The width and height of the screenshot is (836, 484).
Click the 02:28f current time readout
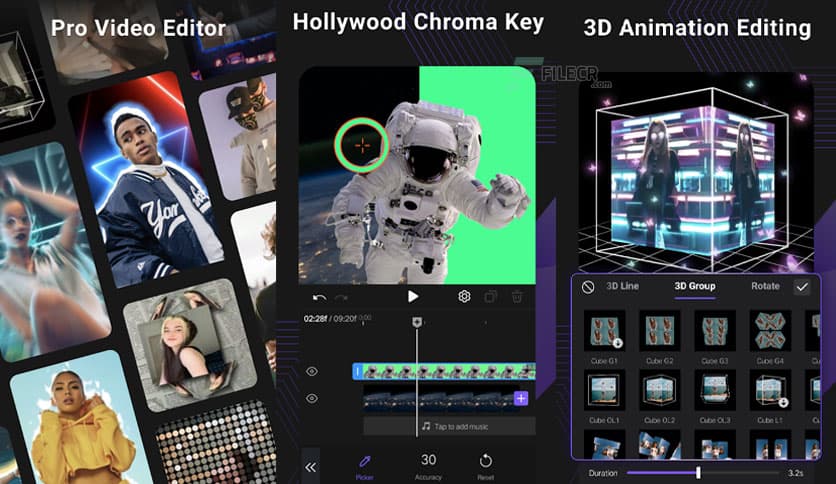point(316,319)
